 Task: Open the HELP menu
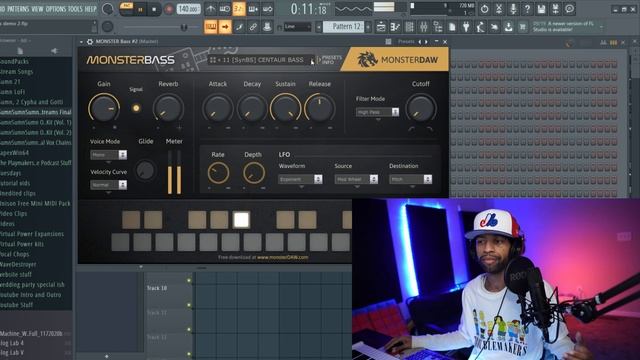[91, 9]
